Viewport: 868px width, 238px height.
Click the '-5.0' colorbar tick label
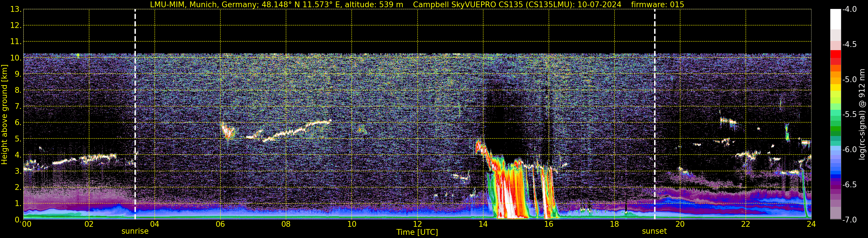(x=849, y=80)
